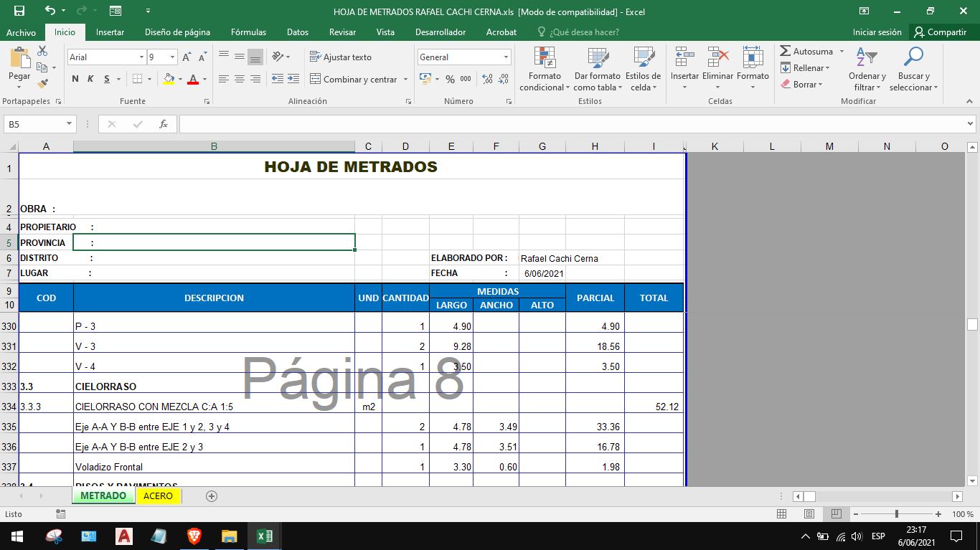Viewport: 980px width, 550px height.
Task: Switch to the Diseño de página tab
Action: click(177, 32)
